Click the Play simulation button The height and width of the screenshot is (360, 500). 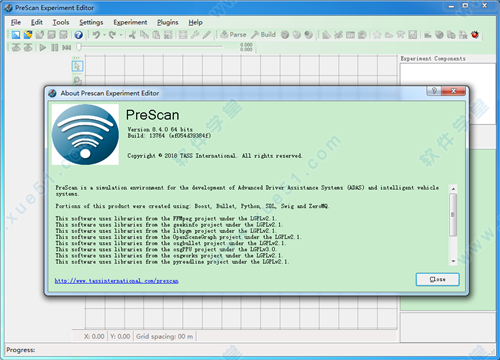[x=43, y=48]
